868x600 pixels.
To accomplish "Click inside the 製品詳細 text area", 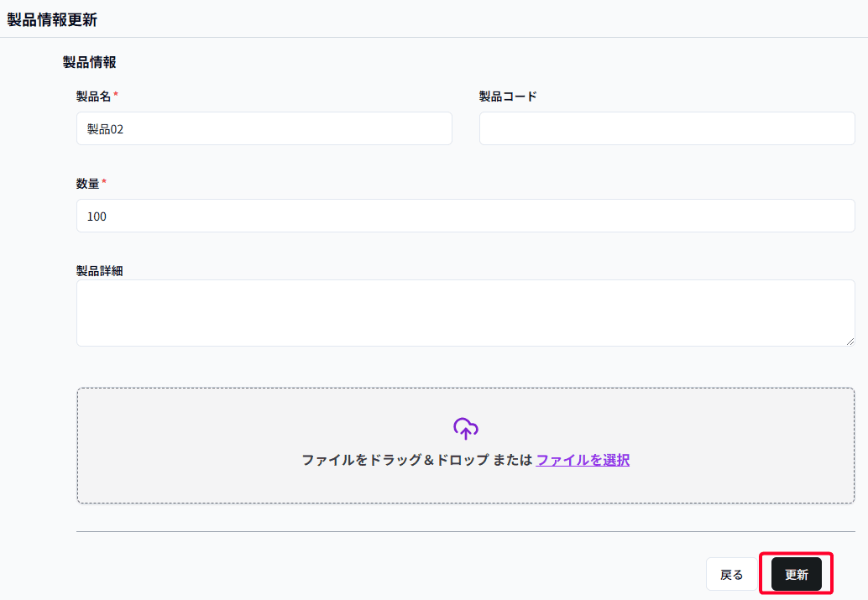I will tap(336, 310).
